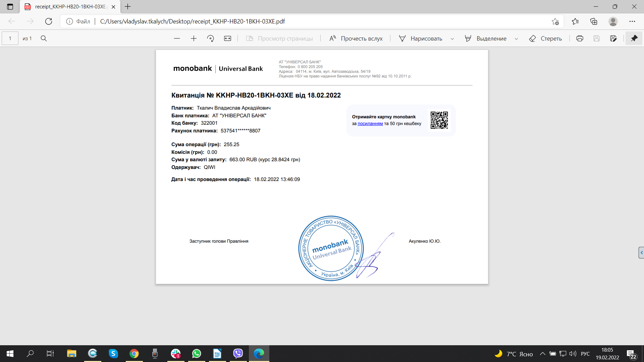The height and width of the screenshot is (362, 644).
Task: Open the Favorites list
Action: pyautogui.click(x=575, y=21)
